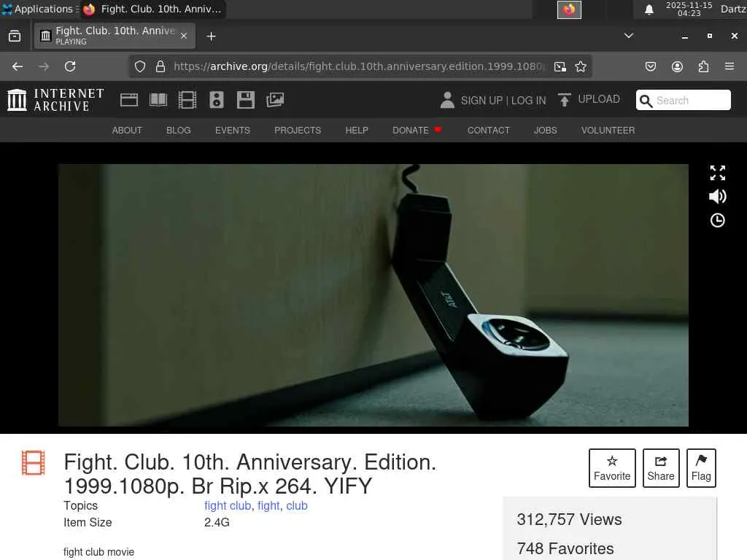Click the magnifier icon in Search box
The image size is (747, 560).
646,101
